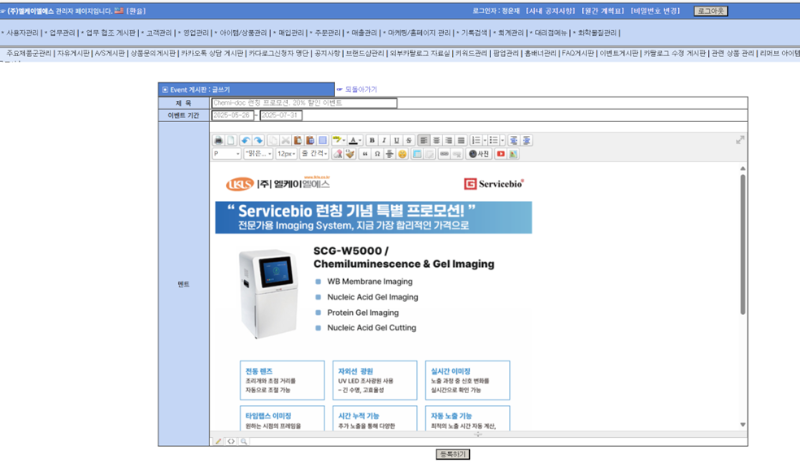This screenshot has width=800, height=468.
Task: Open the paragraph format dropdown (P)
Action: pyautogui.click(x=227, y=154)
